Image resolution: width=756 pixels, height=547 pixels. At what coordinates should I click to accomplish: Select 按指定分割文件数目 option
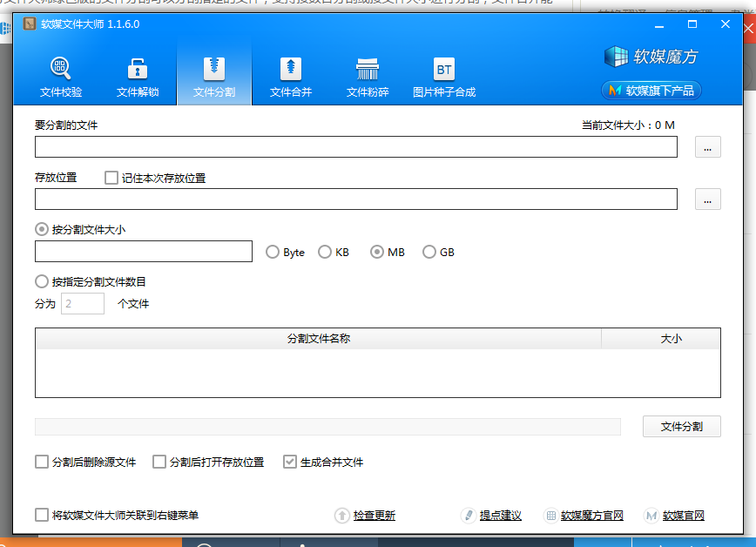pos(42,281)
